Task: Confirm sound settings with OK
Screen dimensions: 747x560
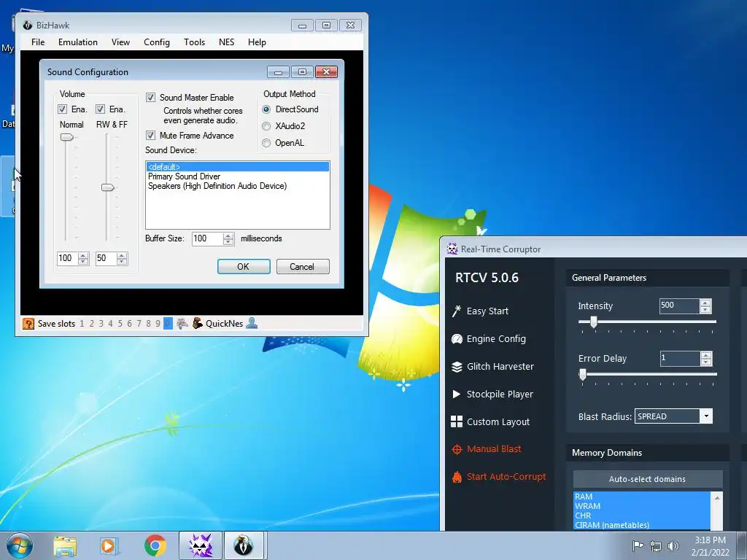Action: coord(244,267)
